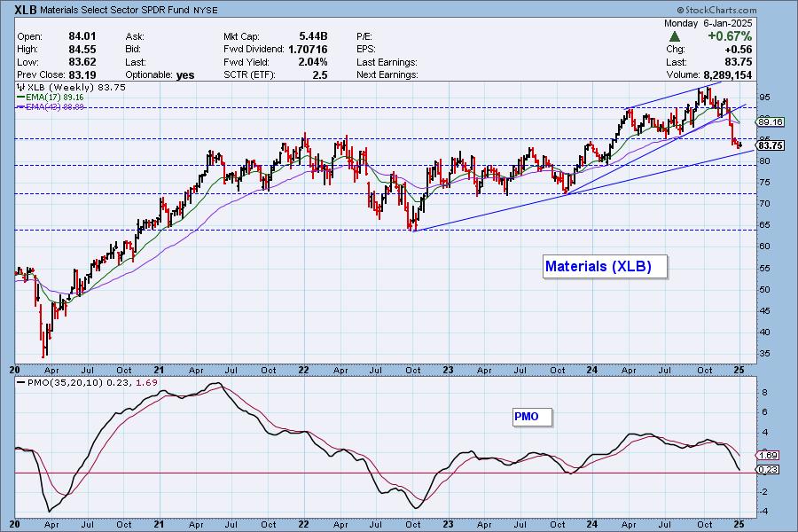Click the EMA(42) legend entry
The height and width of the screenshot is (532, 798).
pyautogui.click(x=51, y=107)
